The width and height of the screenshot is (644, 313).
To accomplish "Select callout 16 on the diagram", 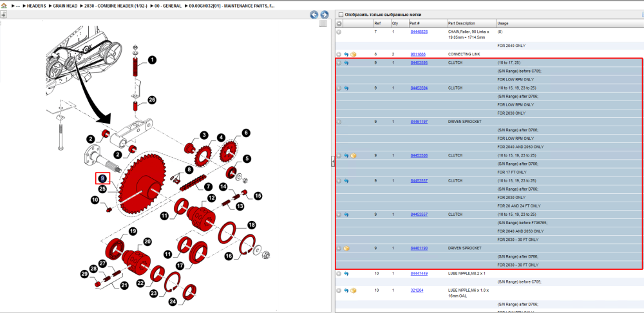I will coord(229,256).
